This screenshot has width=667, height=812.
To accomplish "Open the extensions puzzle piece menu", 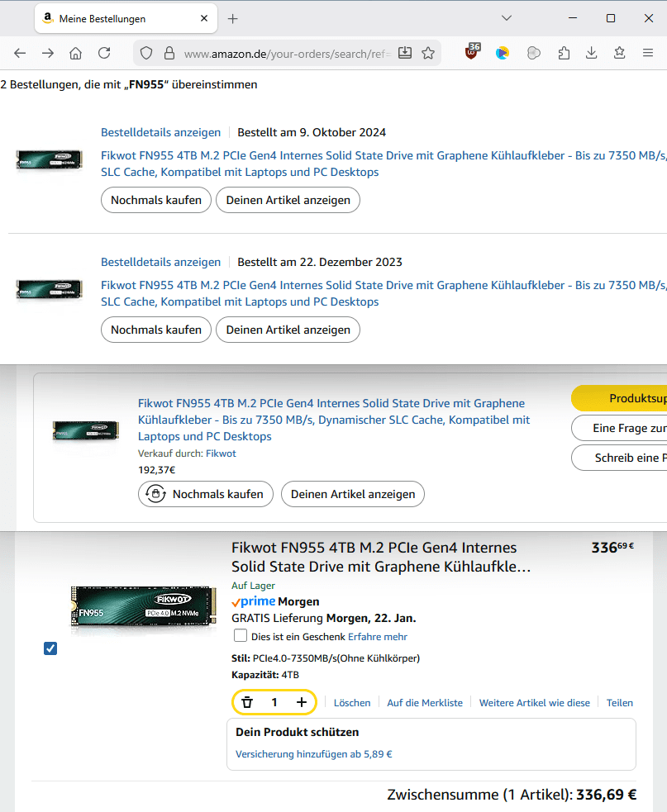I will click(564, 53).
